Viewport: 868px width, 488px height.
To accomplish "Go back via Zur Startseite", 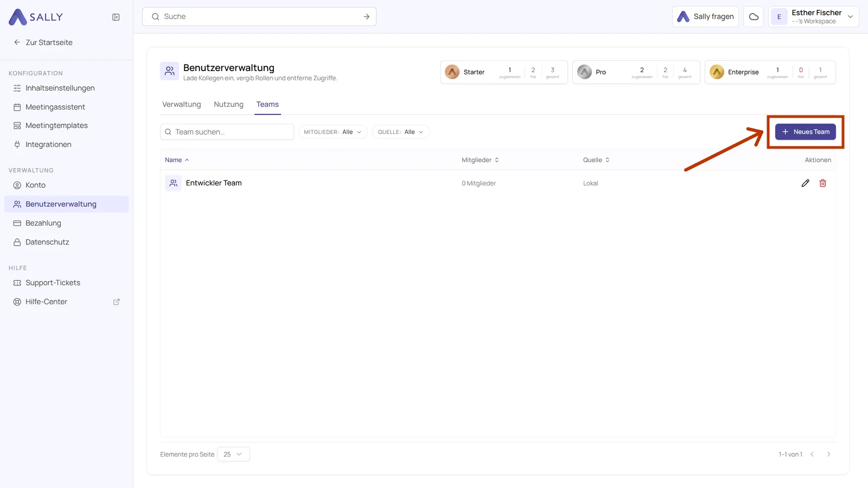I will point(43,42).
